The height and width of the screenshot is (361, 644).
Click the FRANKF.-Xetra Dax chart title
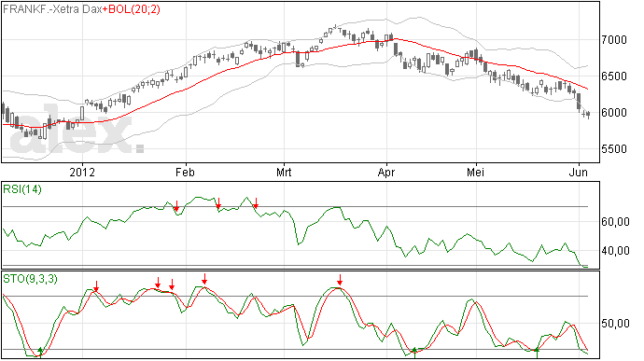pyautogui.click(x=52, y=9)
